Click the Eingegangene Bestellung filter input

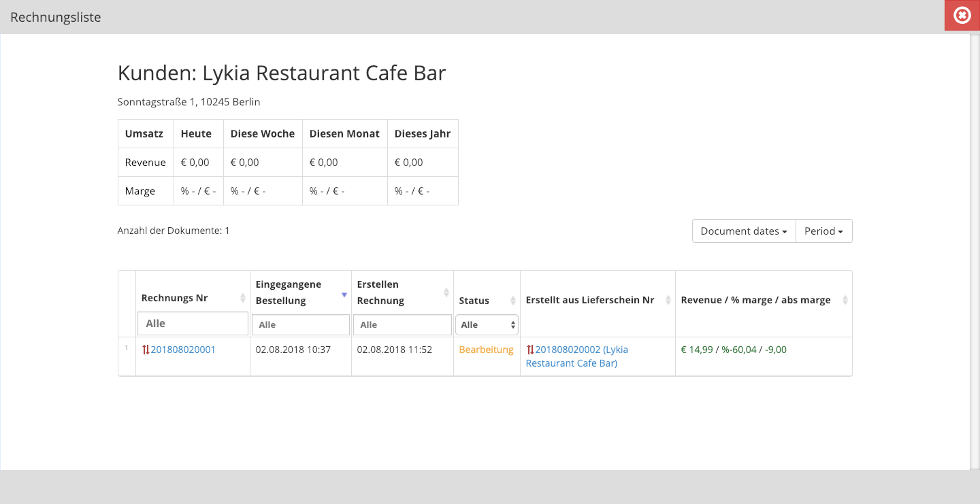300,324
